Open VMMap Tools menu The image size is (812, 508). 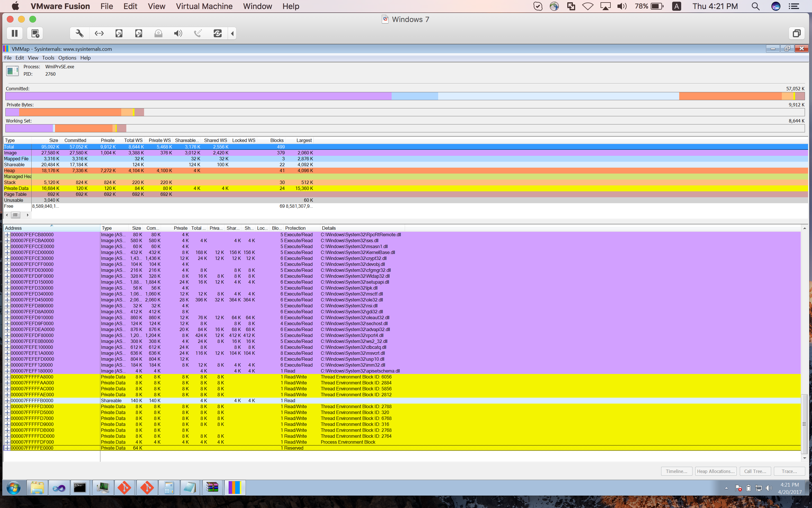(x=48, y=58)
